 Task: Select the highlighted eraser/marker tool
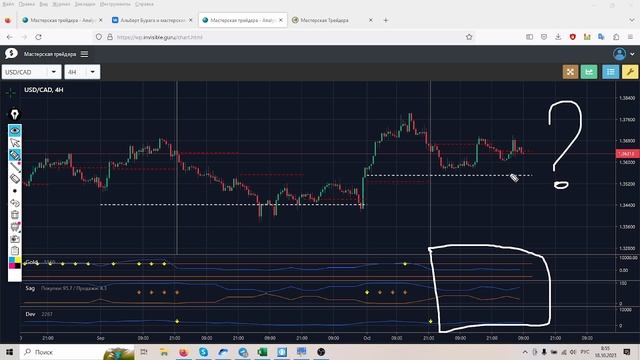[x=15, y=155]
